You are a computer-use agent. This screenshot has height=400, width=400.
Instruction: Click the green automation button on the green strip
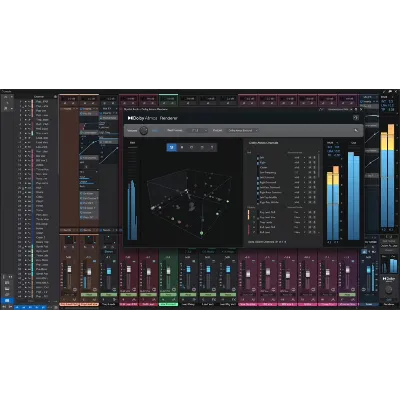point(168,295)
